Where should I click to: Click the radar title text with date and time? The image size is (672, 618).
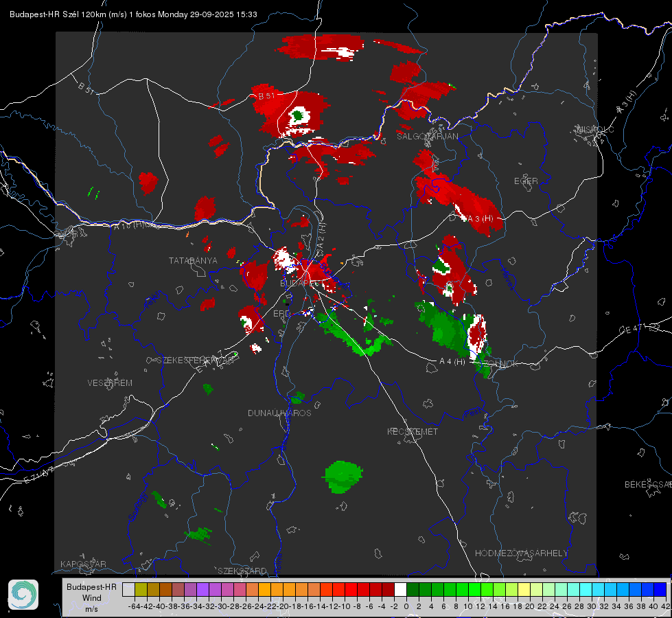pos(133,14)
